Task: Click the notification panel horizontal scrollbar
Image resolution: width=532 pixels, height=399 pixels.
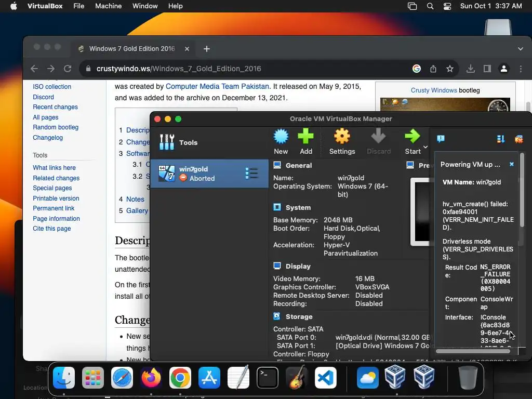Action: click(x=473, y=351)
